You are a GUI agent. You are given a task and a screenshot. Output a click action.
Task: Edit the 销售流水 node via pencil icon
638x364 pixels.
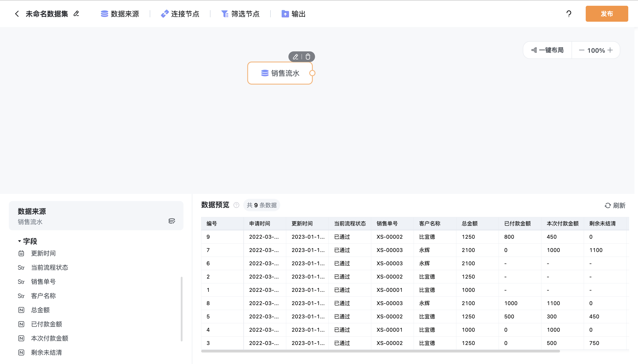tap(295, 57)
